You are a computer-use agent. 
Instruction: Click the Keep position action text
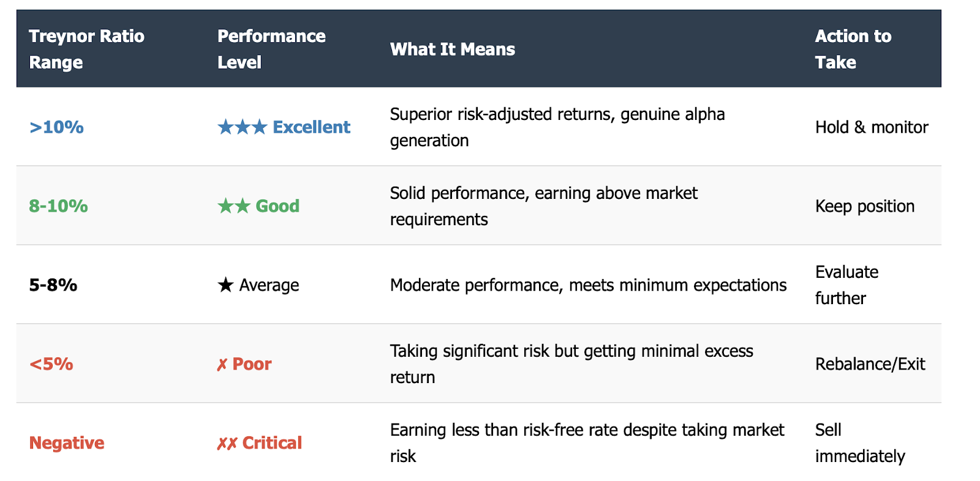point(865,206)
